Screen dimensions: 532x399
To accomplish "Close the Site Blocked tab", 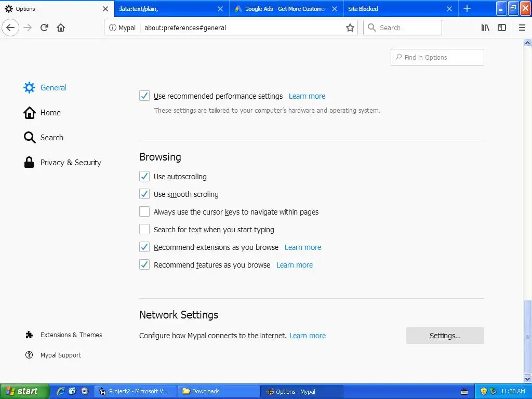I will (449, 9).
